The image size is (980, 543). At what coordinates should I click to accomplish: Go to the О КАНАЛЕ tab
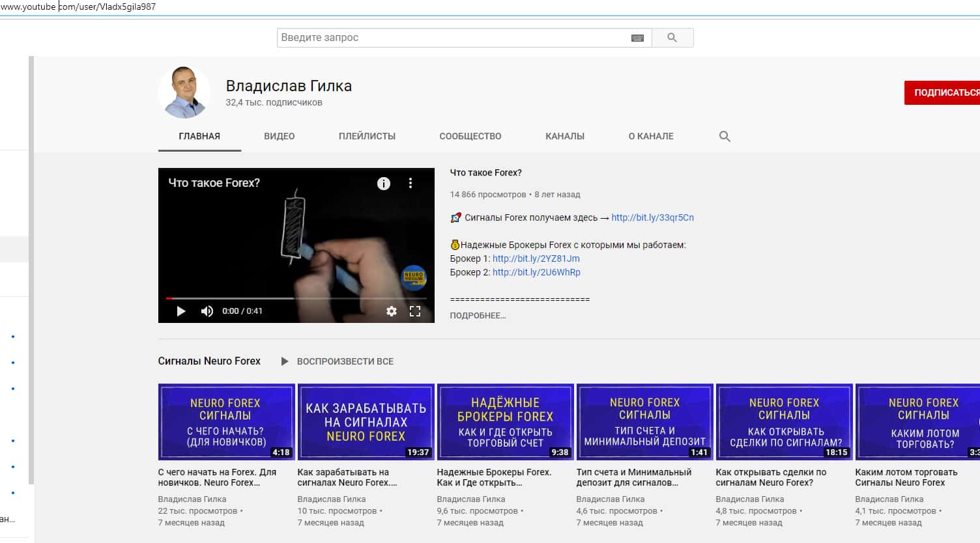click(x=650, y=136)
